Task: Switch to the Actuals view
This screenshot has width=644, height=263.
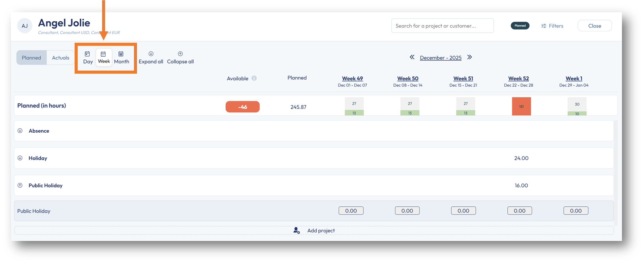Action: click(x=60, y=58)
